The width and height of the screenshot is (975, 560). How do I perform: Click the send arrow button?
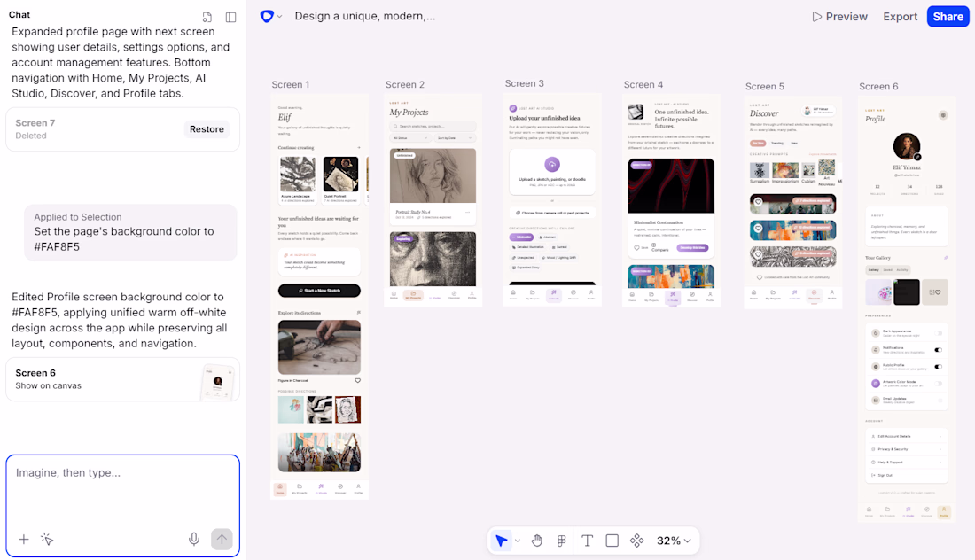(222, 539)
